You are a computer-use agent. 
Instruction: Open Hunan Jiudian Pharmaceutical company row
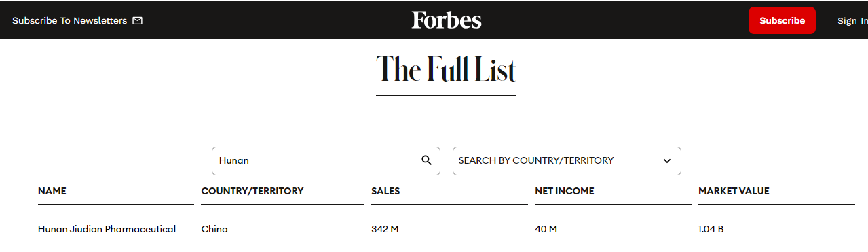click(x=447, y=229)
